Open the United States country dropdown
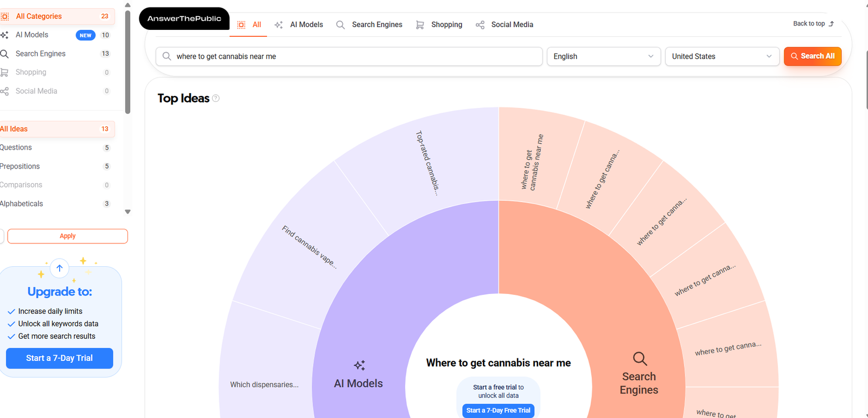The width and height of the screenshot is (868, 418). click(722, 56)
